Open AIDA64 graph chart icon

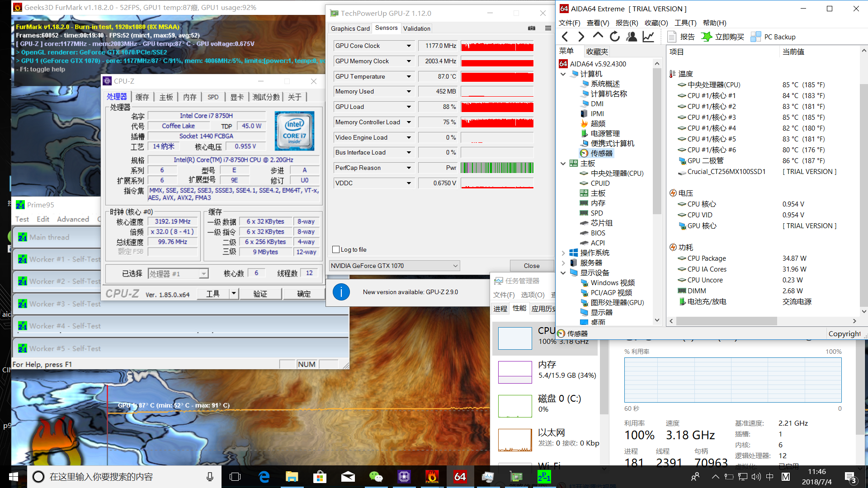click(x=648, y=37)
